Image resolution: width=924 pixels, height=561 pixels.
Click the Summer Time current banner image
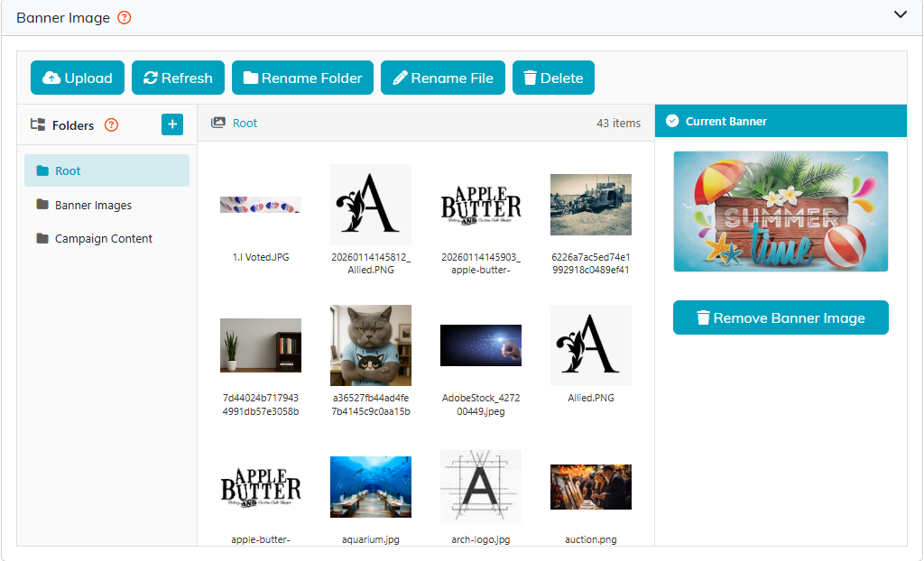click(x=781, y=212)
